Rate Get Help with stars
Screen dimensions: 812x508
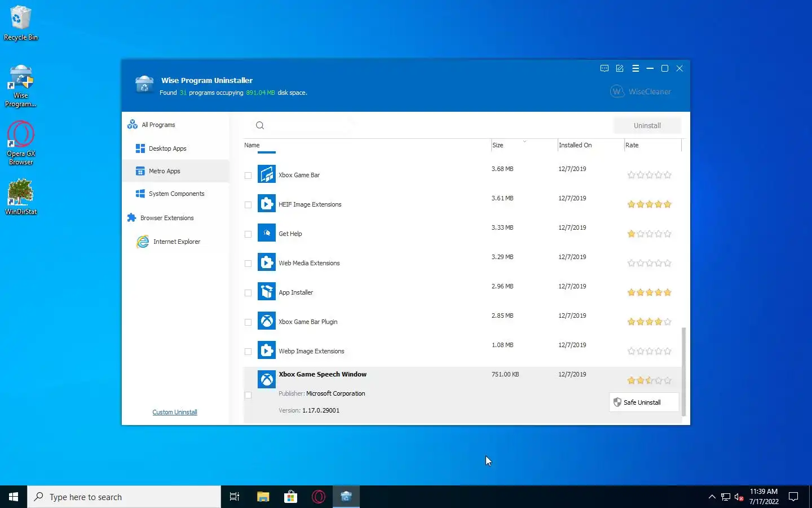(x=650, y=234)
